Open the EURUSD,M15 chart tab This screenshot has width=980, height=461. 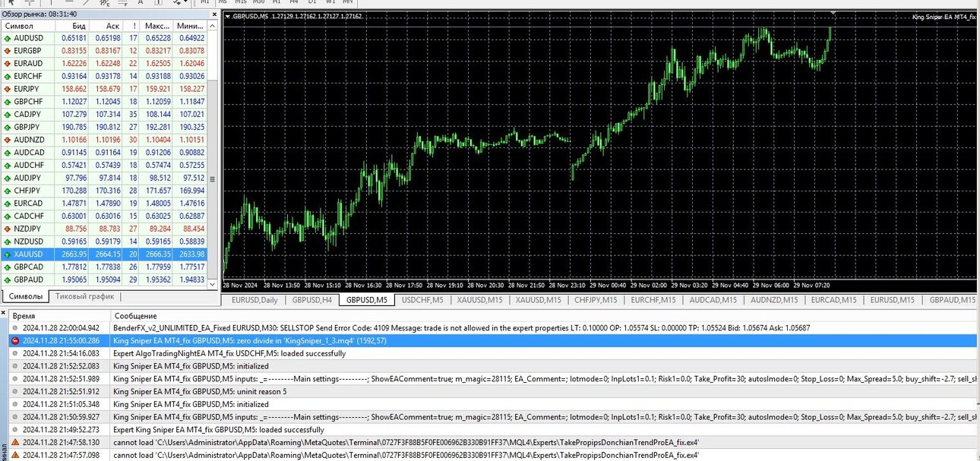point(893,300)
